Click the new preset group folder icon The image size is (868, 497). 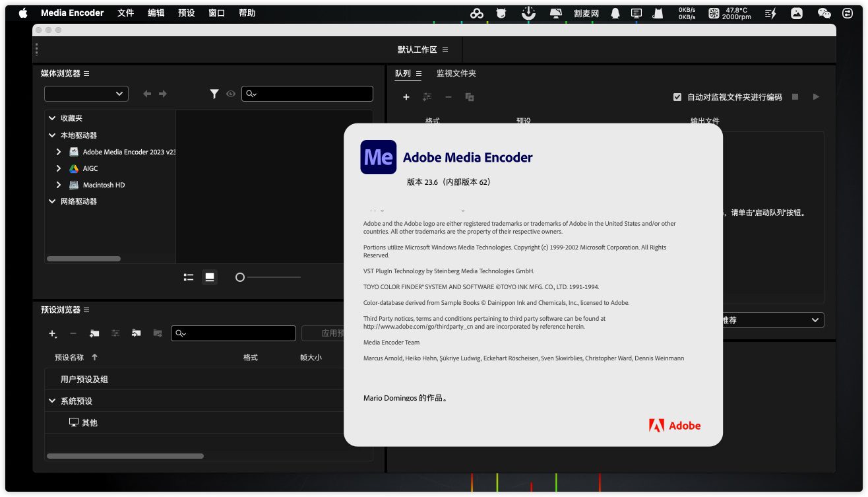94,333
